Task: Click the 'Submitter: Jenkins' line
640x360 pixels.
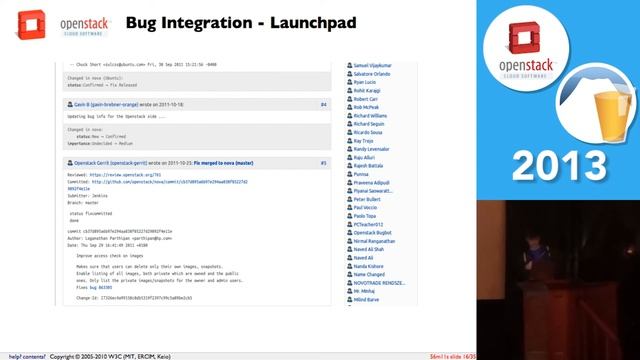Action: [x=87, y=196]
